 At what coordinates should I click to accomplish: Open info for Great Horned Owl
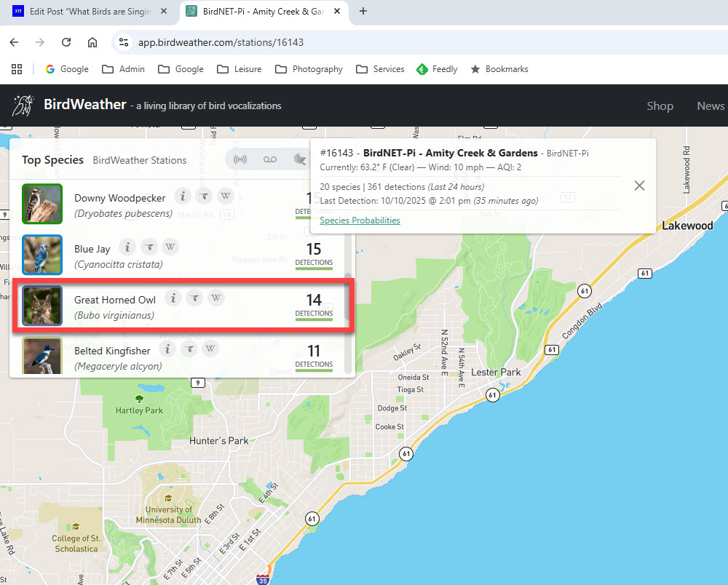point(173,298)
